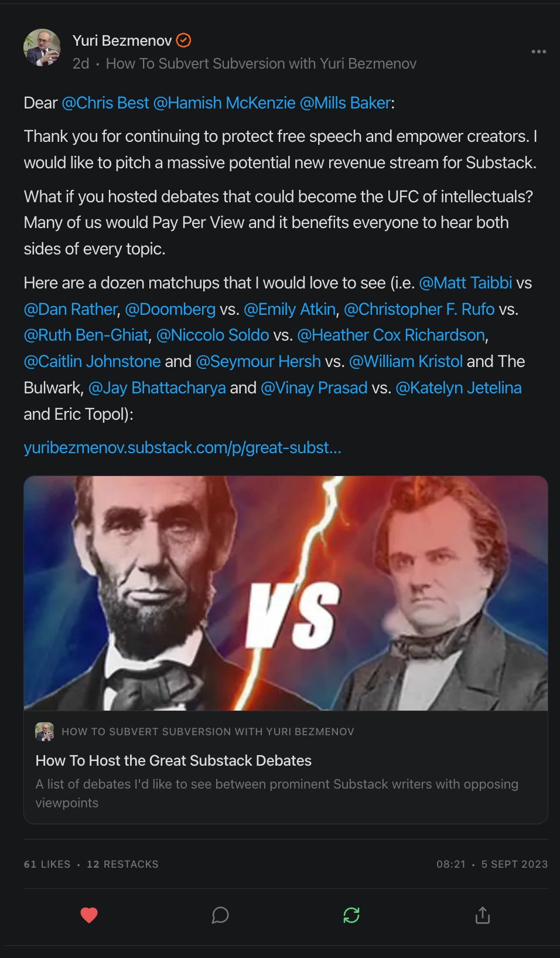560x958 pixels.
Task: Open 'How To Host the Great Substack Debates' card
Action: 173,760
